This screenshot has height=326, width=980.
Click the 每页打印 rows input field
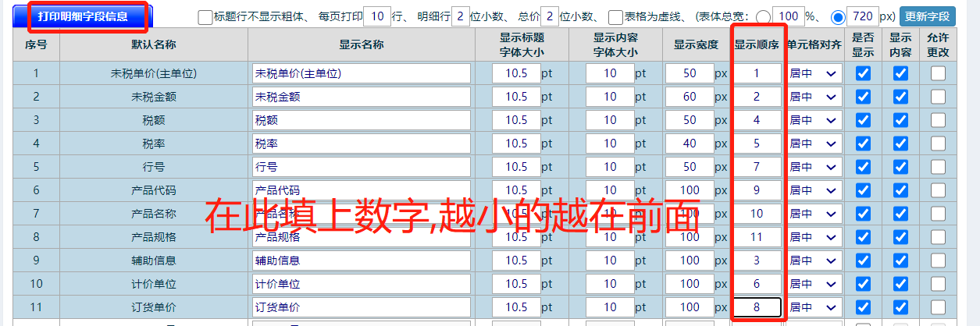(377, 16)
